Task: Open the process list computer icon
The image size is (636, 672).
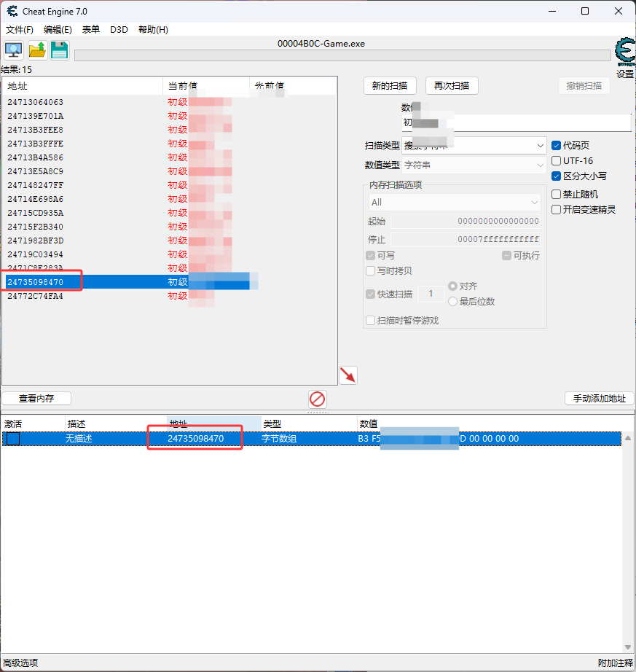Action: [14, 50]
